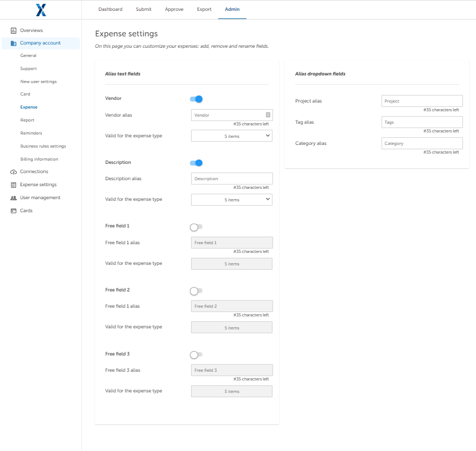Go to Support settings

tap(29, 68)
